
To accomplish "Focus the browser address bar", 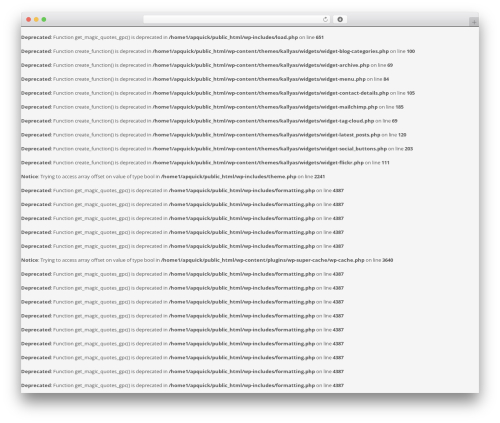I will [x=237, y=19].
